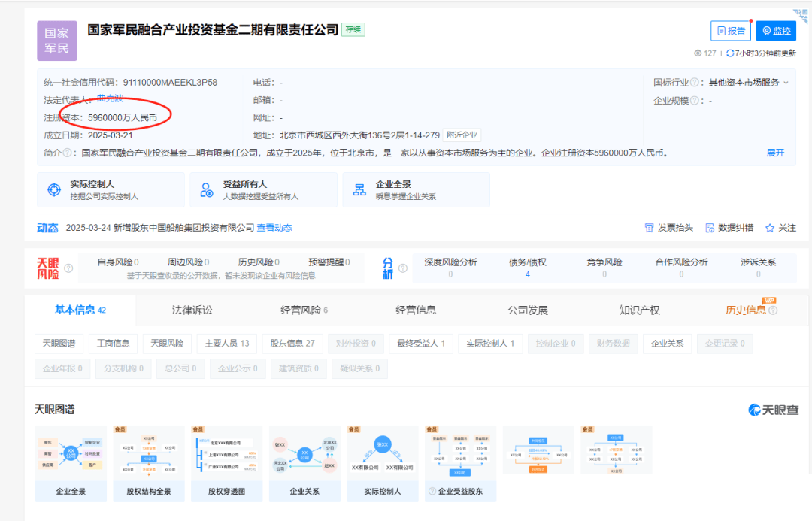Open legal representative name link
Viewport: 812px width, 521px height.
point(110,98)
